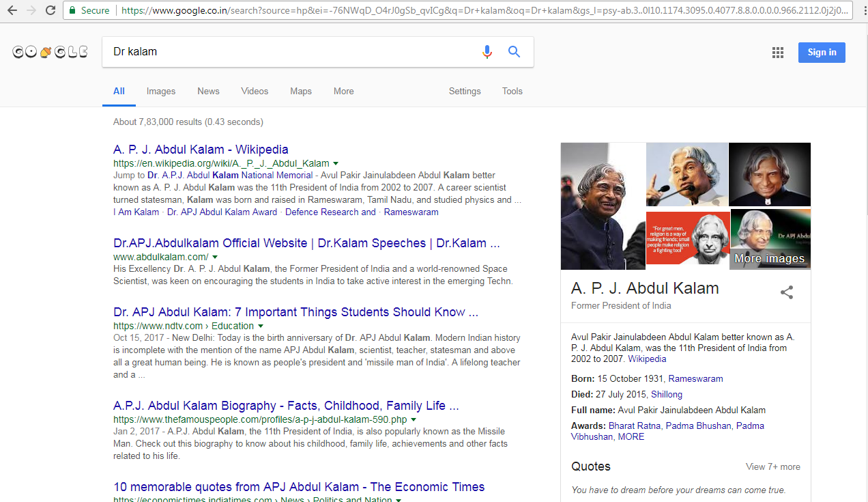Open Wikipedia link in knowledge panel description
This screenshot has width=868, height=502.
647,359
